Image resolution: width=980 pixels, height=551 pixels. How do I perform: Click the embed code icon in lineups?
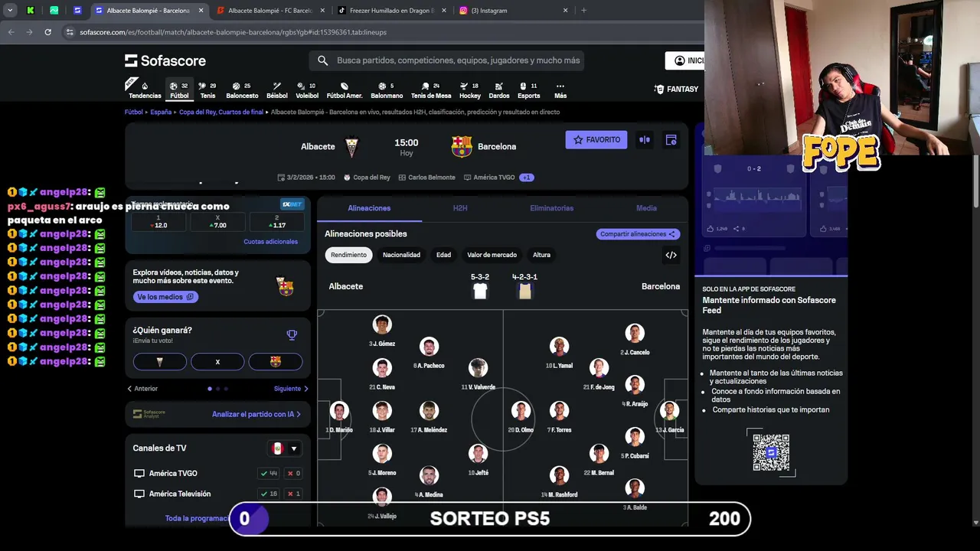click(671, 255)
